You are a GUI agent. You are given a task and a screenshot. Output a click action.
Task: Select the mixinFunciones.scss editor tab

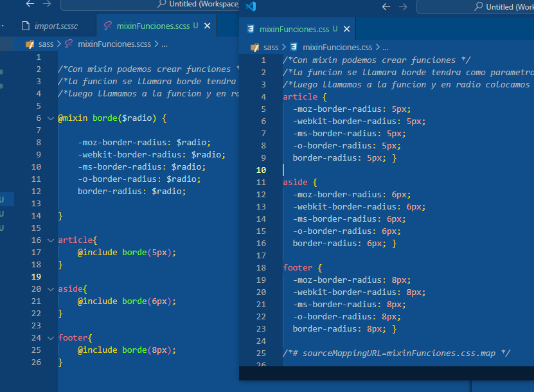pos(153,26)
